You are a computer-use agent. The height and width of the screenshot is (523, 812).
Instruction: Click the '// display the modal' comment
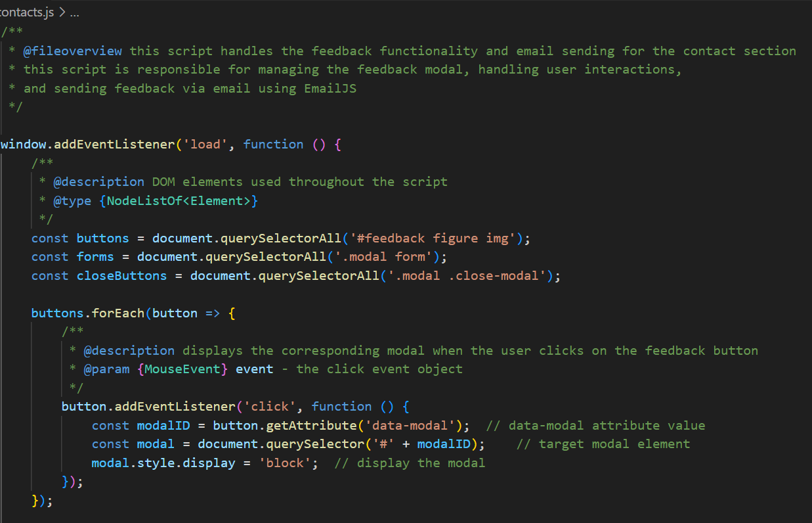tap(410, 463)
